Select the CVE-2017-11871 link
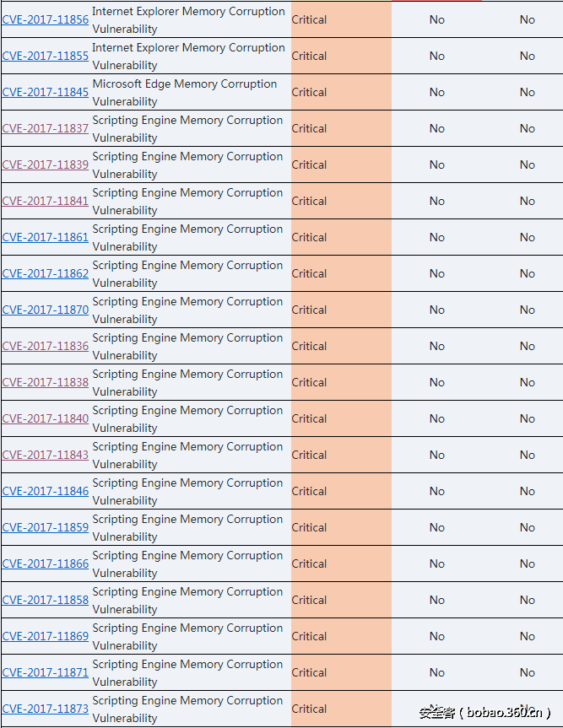The width and height of the screenshot is (563, 728). (x=45, y=673)
